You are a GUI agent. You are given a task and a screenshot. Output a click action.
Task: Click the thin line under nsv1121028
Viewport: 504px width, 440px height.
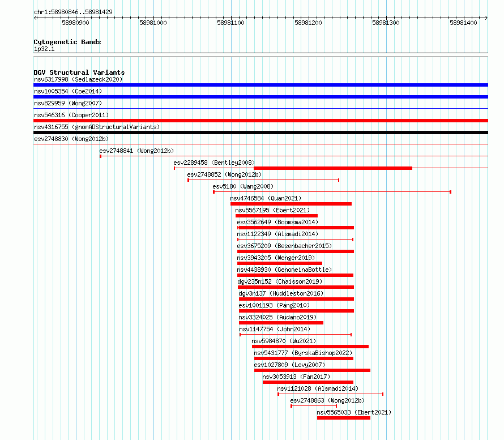tap(330, 394)
